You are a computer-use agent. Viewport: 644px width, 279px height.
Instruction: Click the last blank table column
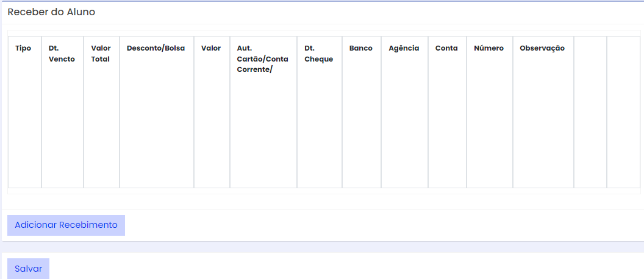tap(623, 110)
